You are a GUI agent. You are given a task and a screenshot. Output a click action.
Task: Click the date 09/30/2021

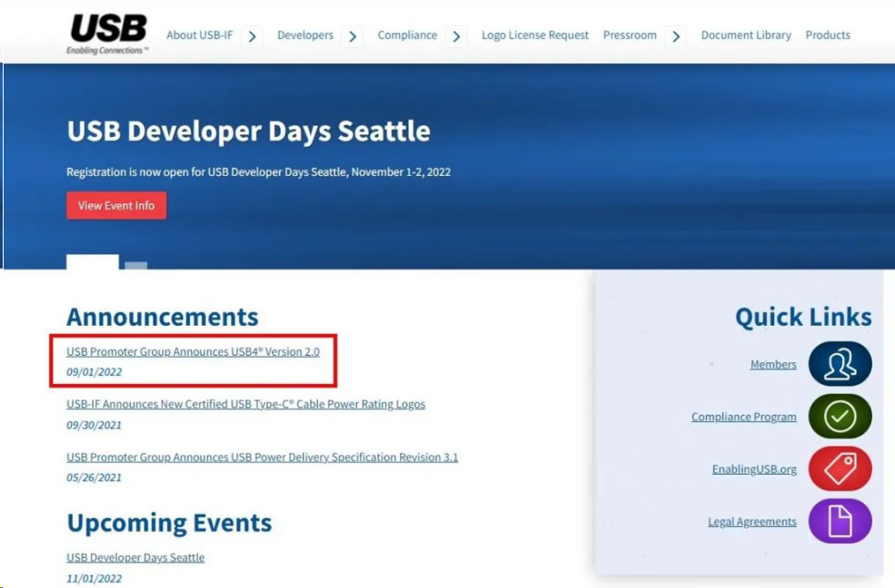coord(94,425)
